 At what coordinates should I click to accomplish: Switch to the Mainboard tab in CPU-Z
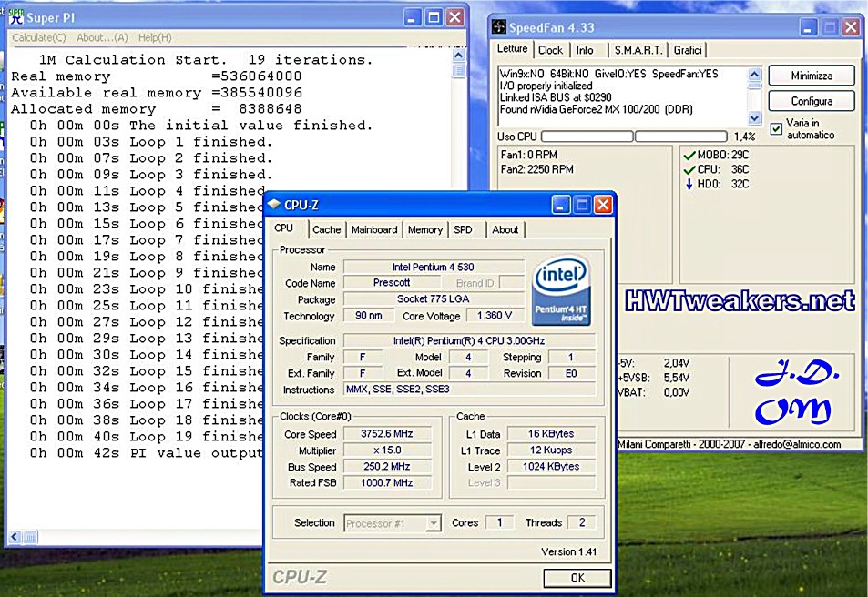coord(374,229)
